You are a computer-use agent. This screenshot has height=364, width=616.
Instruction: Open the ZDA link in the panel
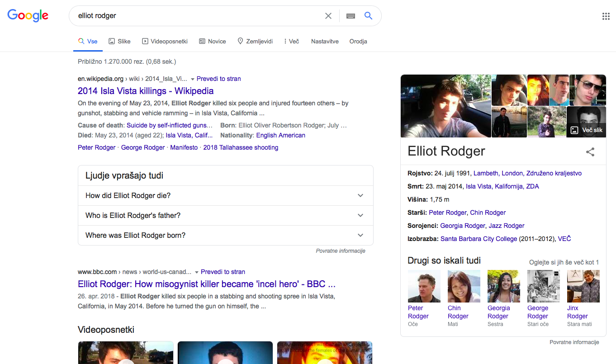pos(532,186)
